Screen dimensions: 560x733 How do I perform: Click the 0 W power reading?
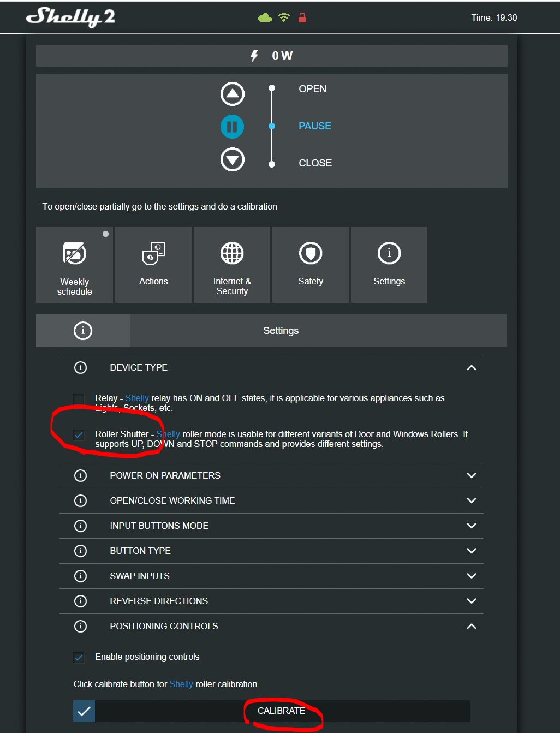coord(282,56)
